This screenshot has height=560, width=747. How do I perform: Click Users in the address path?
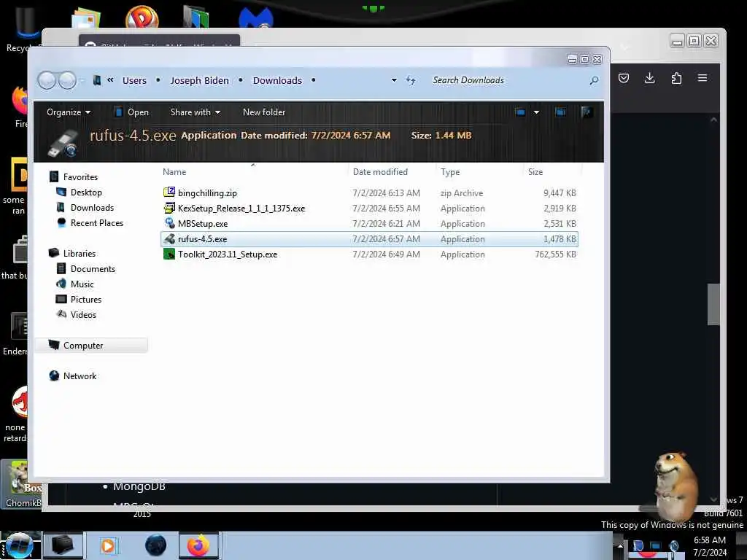pyautogui.click(x=134, y=80)
